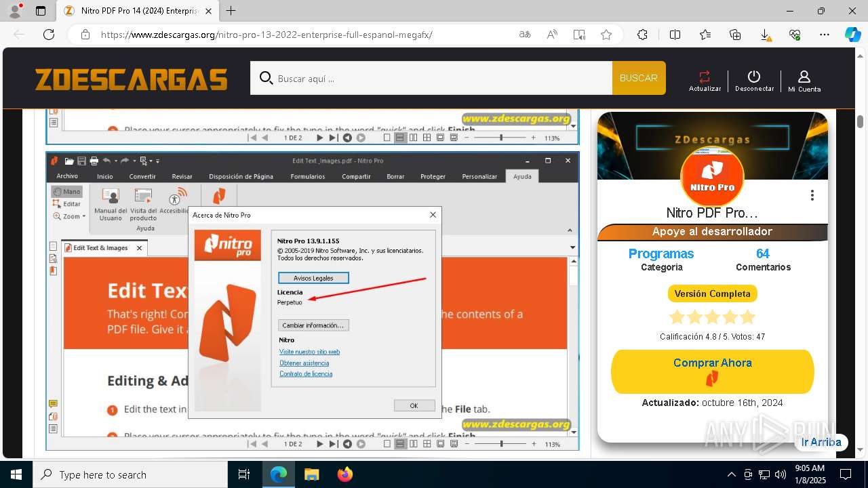This screenshot has width=868, height=488.
Task: Open the Settings and more menu
Action: tap(825, 35)
